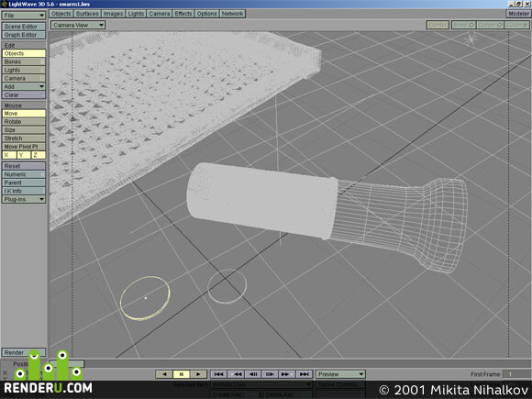Play the animation in reverse
The height and width of the screenshot is (399, 532).
[164, 374]
